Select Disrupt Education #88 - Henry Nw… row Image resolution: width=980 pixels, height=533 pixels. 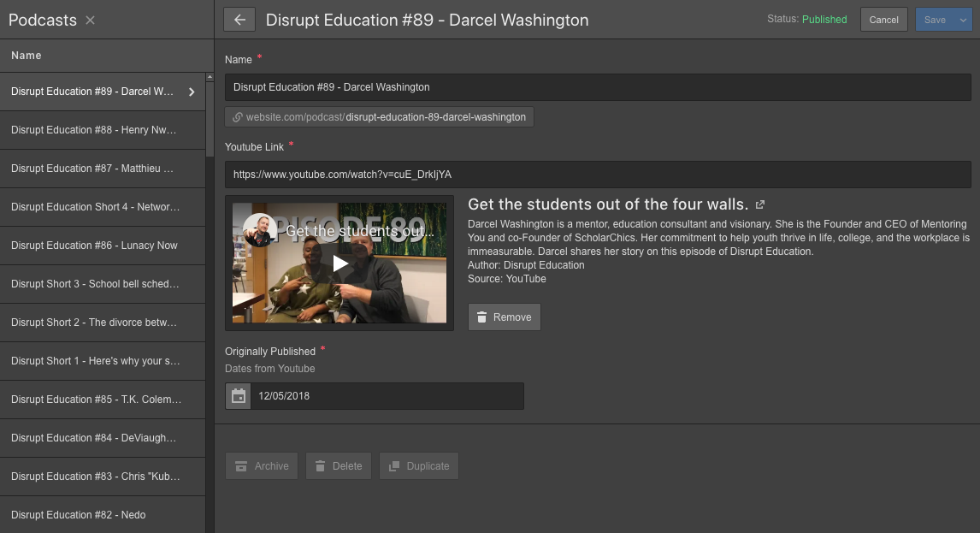point(103,130)
